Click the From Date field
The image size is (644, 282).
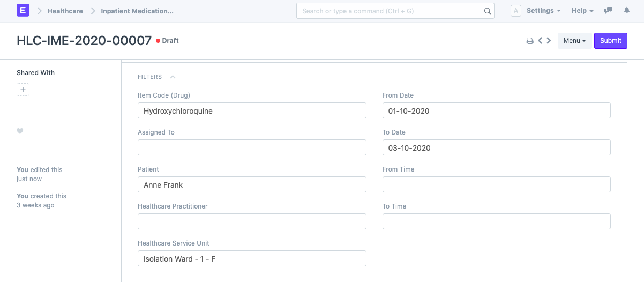pos(496,111)
